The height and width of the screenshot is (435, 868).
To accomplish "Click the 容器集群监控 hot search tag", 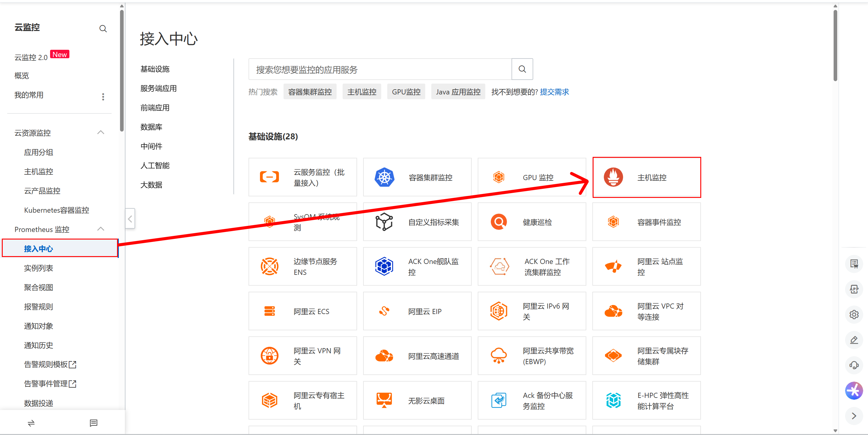I will point(310,92).
